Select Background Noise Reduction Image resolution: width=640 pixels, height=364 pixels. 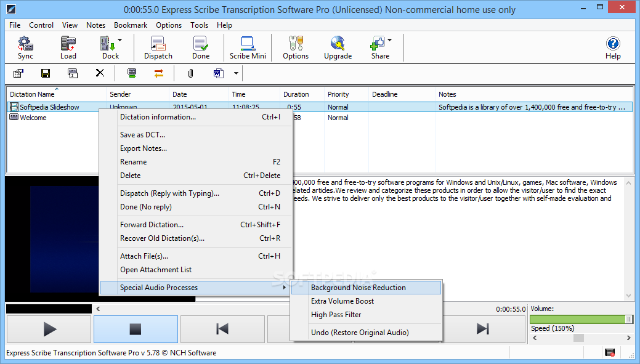366,287
